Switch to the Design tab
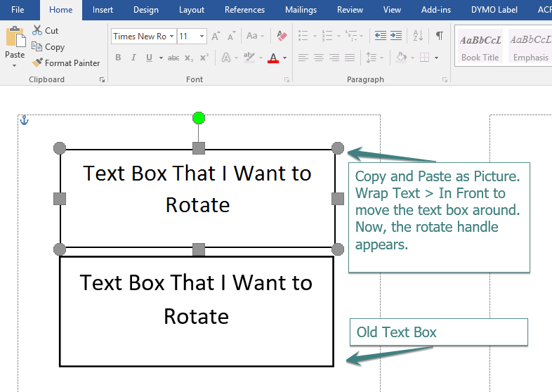This screenshot has height=392, width=552. (146, 10)
